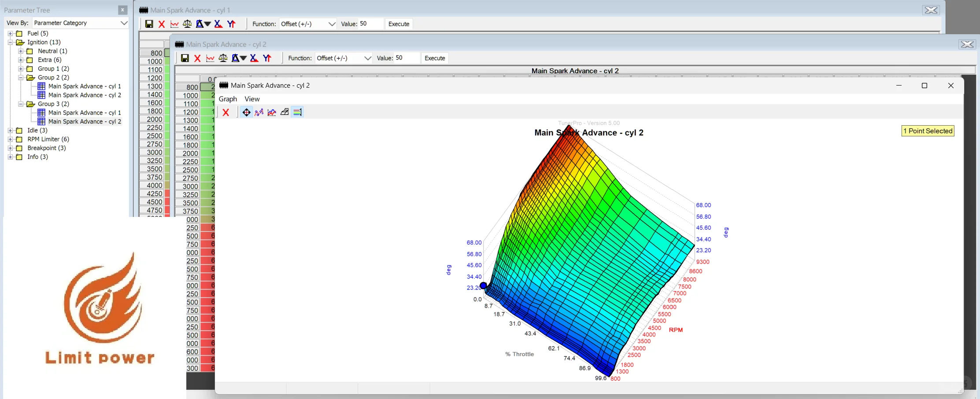Expand the Neutral (1) tree node
Screen dimensions: 980x399
[21, 51]
